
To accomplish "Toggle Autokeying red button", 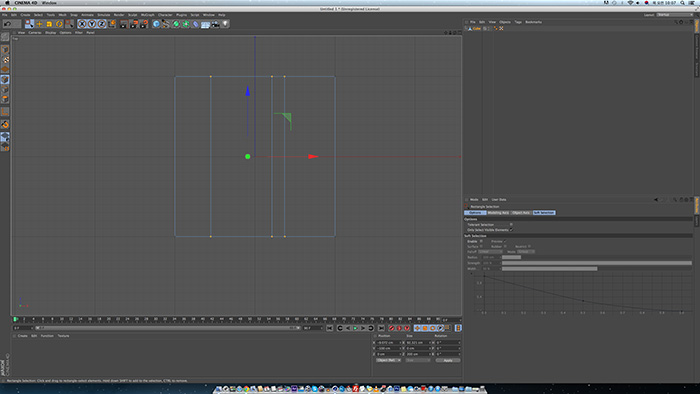I will (399, 328).
